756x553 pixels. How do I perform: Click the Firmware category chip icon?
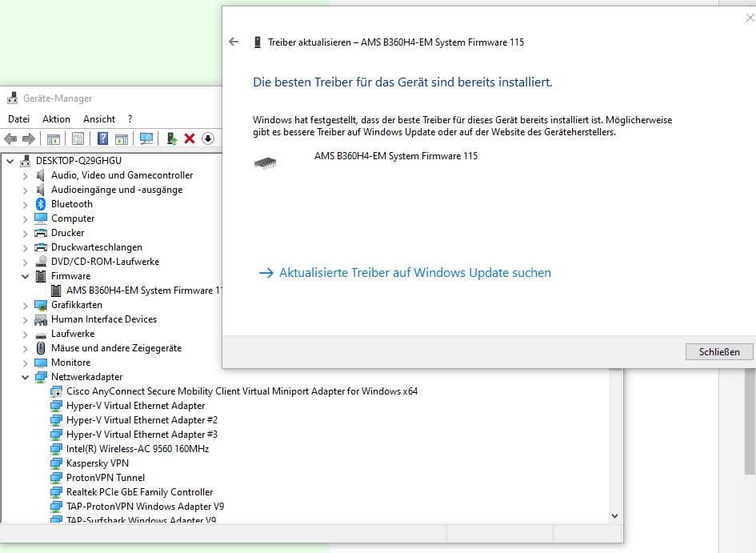(x=41, y=276)
